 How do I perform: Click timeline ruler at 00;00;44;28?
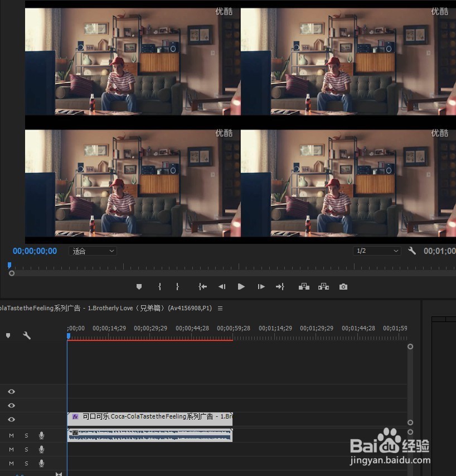click(x=192, y=328)
